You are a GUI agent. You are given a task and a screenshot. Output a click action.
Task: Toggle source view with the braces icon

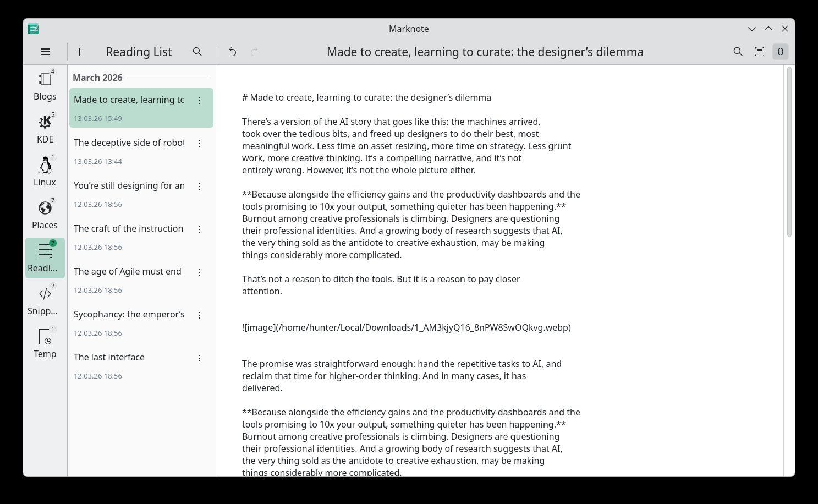click(x=781, y=52)
